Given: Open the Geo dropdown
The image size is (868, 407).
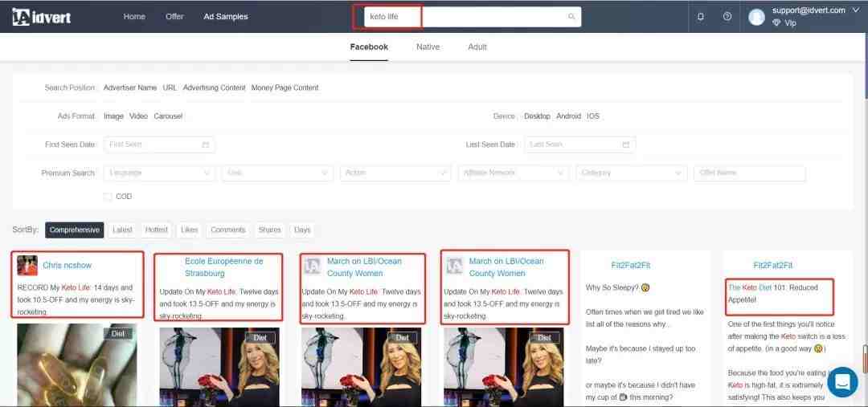Looking at the screenshot, I should click(278, 173).
